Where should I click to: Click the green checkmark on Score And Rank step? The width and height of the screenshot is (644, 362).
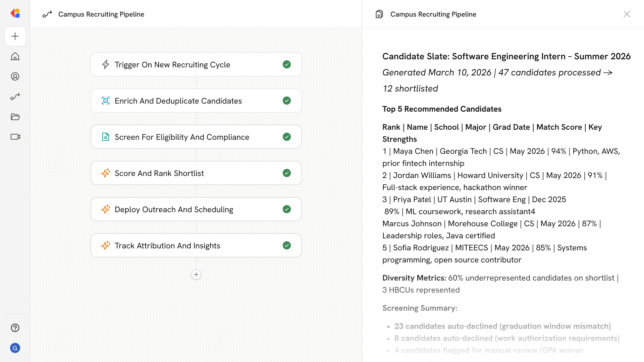coord(286,173)
